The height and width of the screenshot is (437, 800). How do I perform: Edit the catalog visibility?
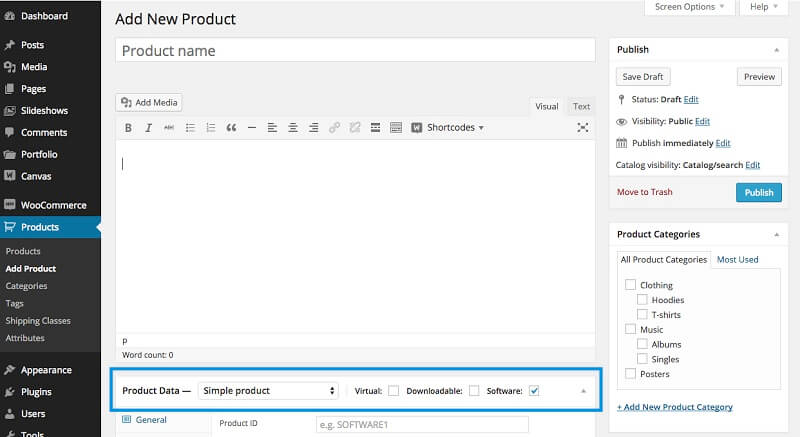[753, 165]
